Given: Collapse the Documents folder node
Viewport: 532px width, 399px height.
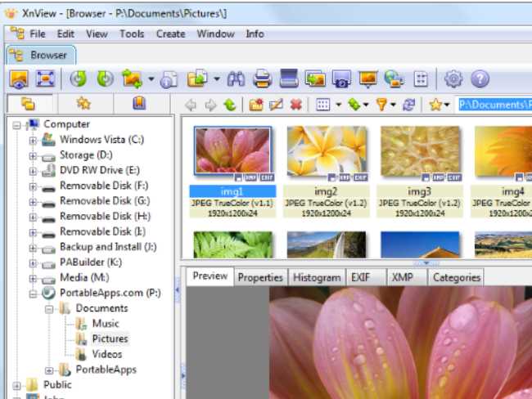Looking at the screenshot, I should pyautogui.click(x=49, y=309).
